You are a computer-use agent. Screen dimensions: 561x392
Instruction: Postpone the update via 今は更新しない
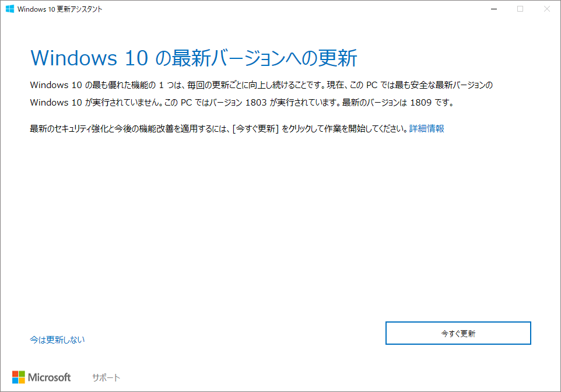coord(57,339)
